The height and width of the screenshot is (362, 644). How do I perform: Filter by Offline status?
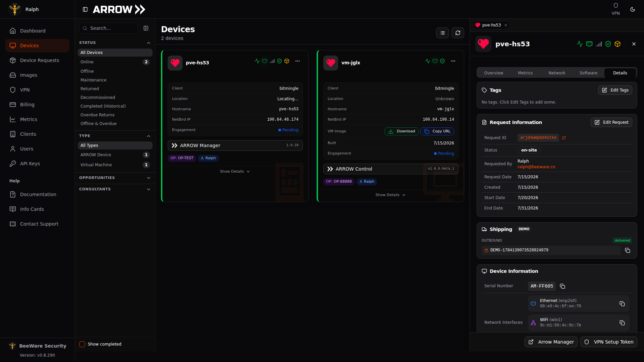pos(115,71)
